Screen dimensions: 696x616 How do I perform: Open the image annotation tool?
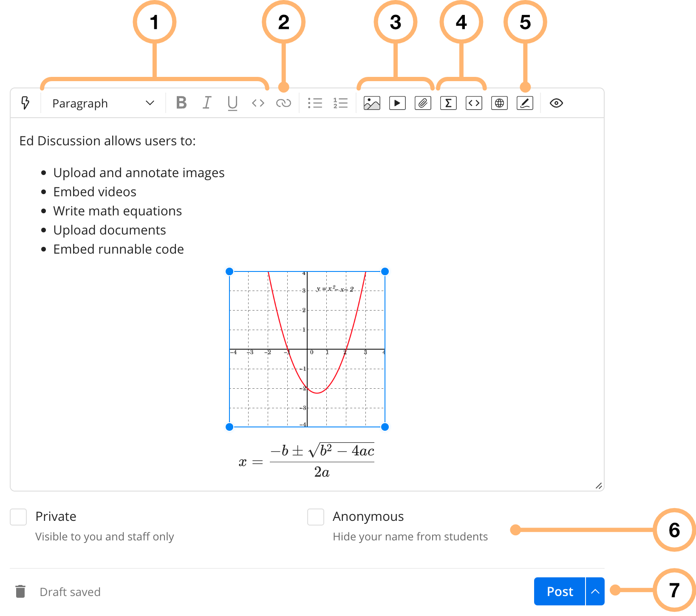pos(525,103)
